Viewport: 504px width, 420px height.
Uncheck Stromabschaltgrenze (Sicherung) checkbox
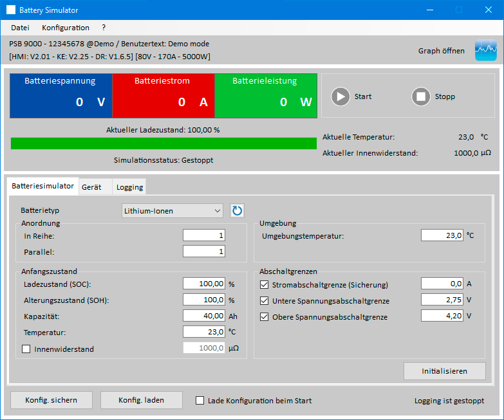tap(264, 284)
